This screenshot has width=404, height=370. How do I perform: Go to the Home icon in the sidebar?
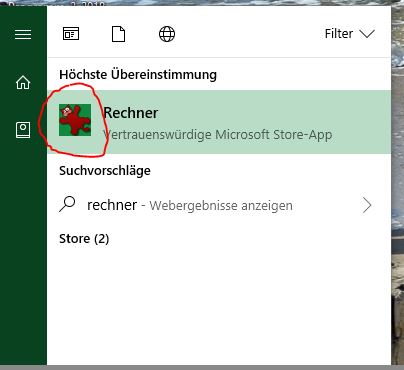tap(23, 82)
